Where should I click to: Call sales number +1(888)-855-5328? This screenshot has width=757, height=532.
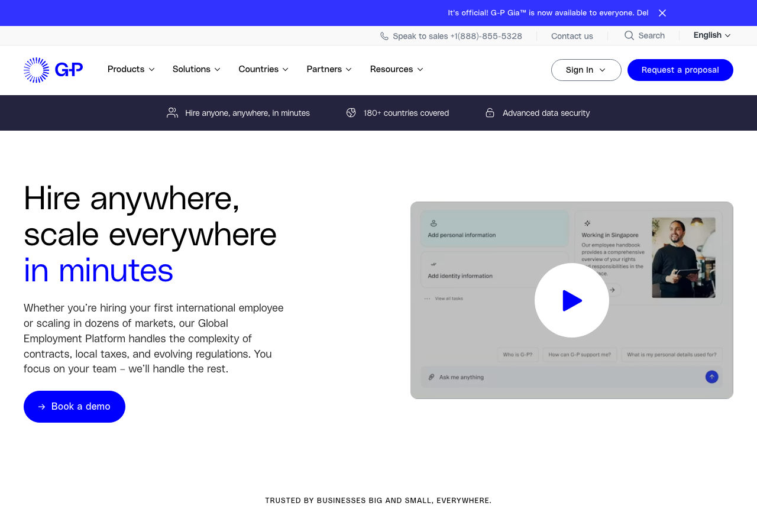486,36
